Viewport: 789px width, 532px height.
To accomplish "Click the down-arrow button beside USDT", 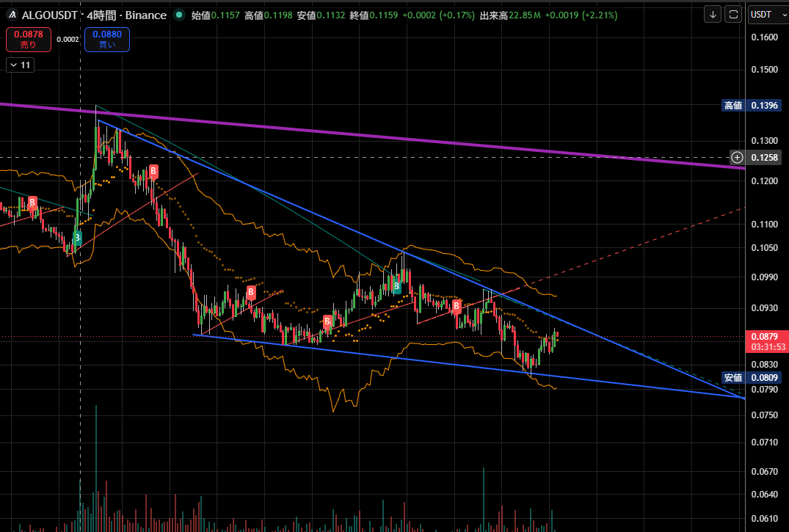I will pos(713,15).
